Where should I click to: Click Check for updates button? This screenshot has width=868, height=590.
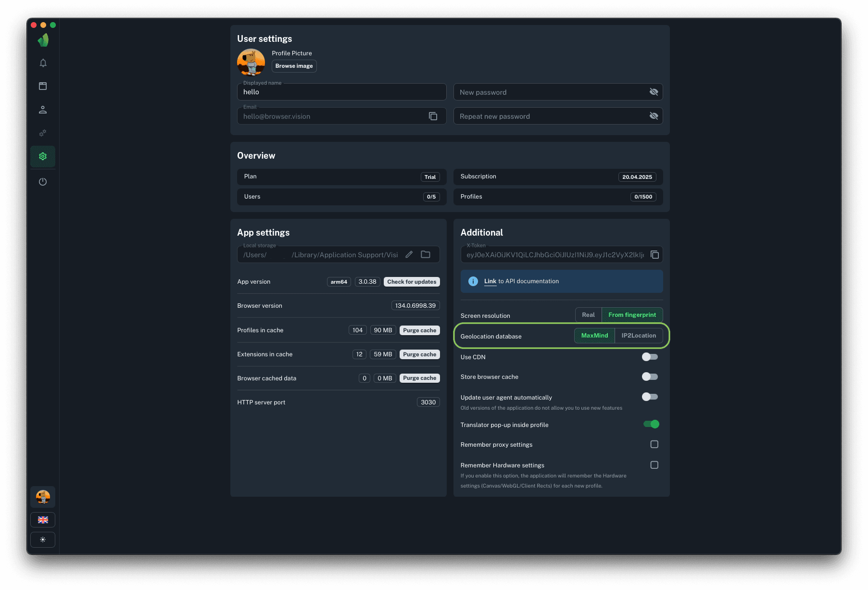point(412,282)
